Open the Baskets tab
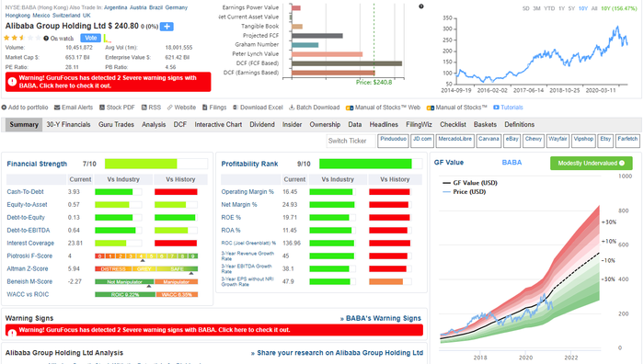Viewport: 644px width, 364px height. coord(485,125)
